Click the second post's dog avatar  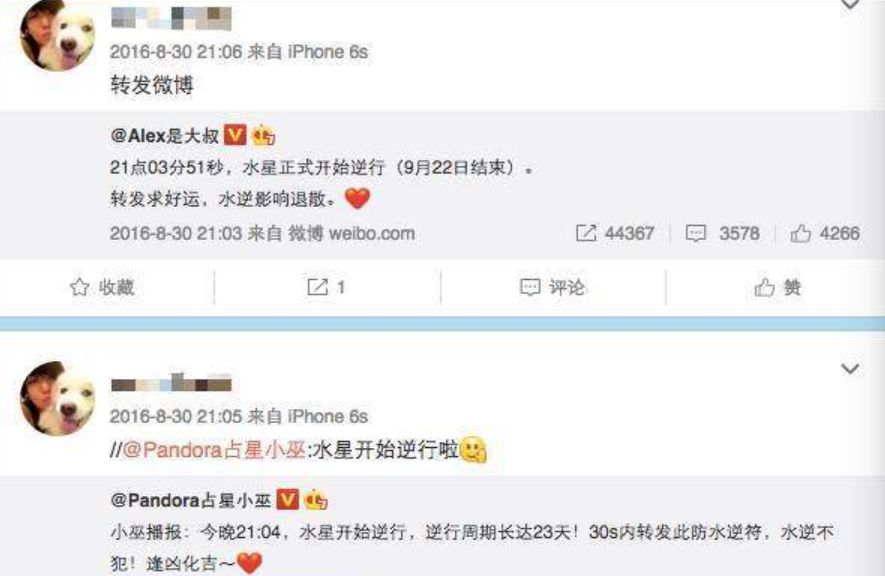click(x=58, y=398)
